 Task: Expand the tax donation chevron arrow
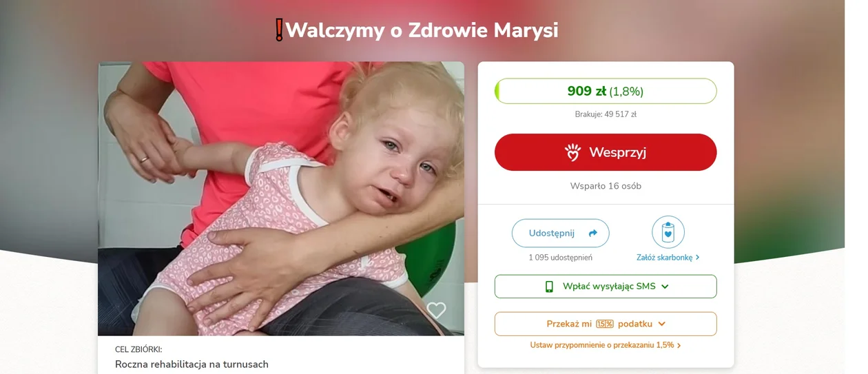tap(662, 324)
